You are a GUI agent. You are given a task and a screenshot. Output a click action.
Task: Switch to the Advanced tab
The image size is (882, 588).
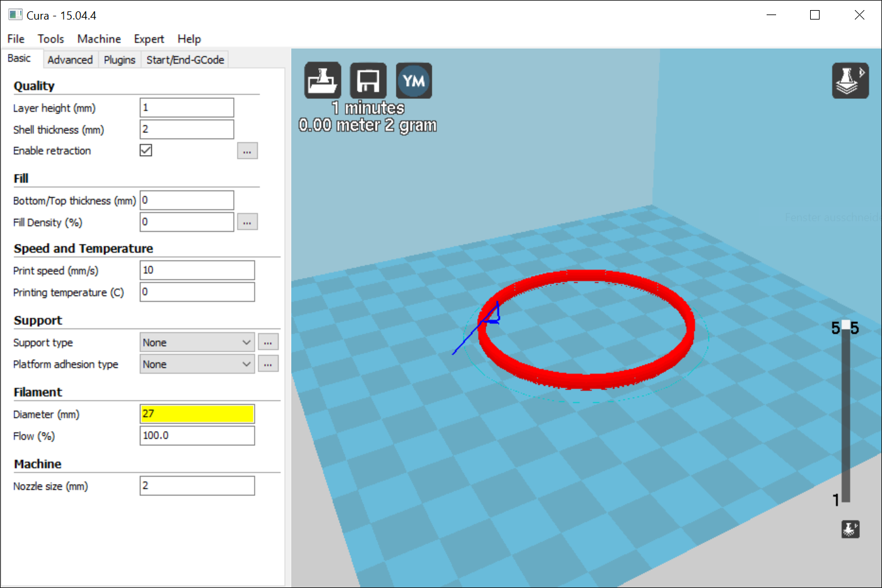pos(70,60)
